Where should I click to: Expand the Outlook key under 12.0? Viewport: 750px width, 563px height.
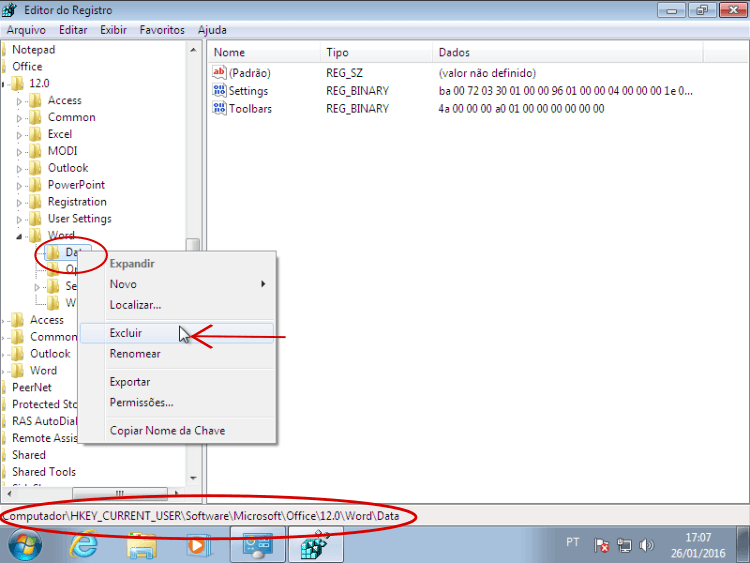[19, 169]
